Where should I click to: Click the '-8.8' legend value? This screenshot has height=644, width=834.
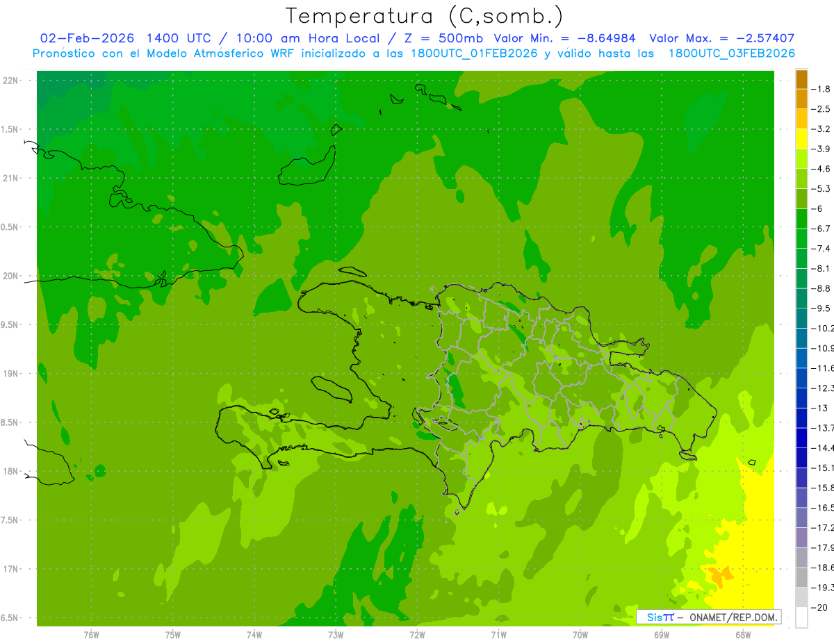pos(821,288)
